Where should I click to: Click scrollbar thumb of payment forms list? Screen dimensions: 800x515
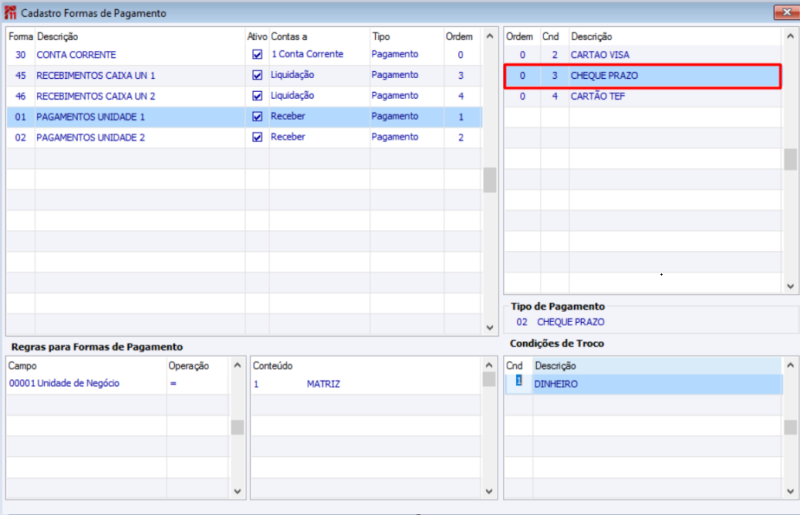tap(490, 180)
